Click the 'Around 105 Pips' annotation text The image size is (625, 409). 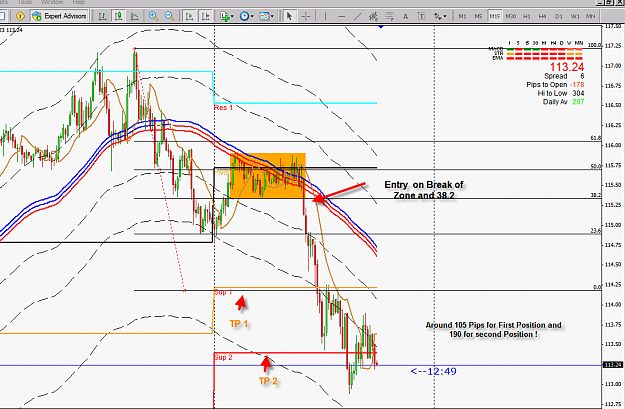pos(493,330)
